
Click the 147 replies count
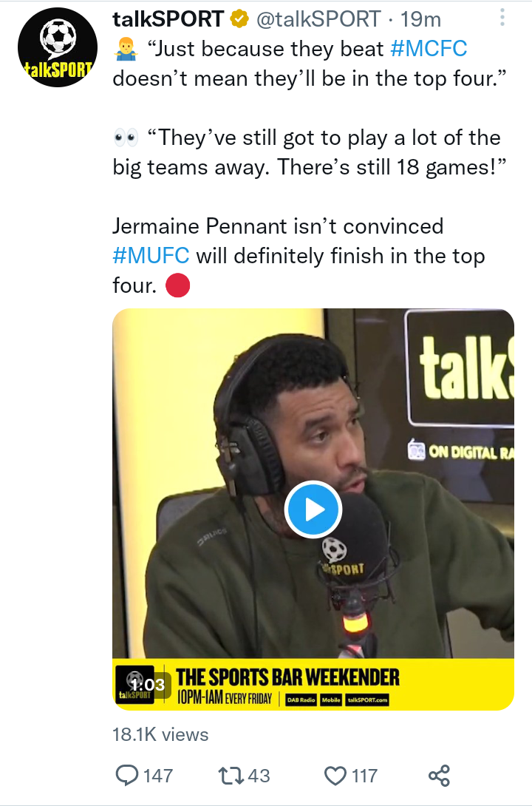(157, 775)
